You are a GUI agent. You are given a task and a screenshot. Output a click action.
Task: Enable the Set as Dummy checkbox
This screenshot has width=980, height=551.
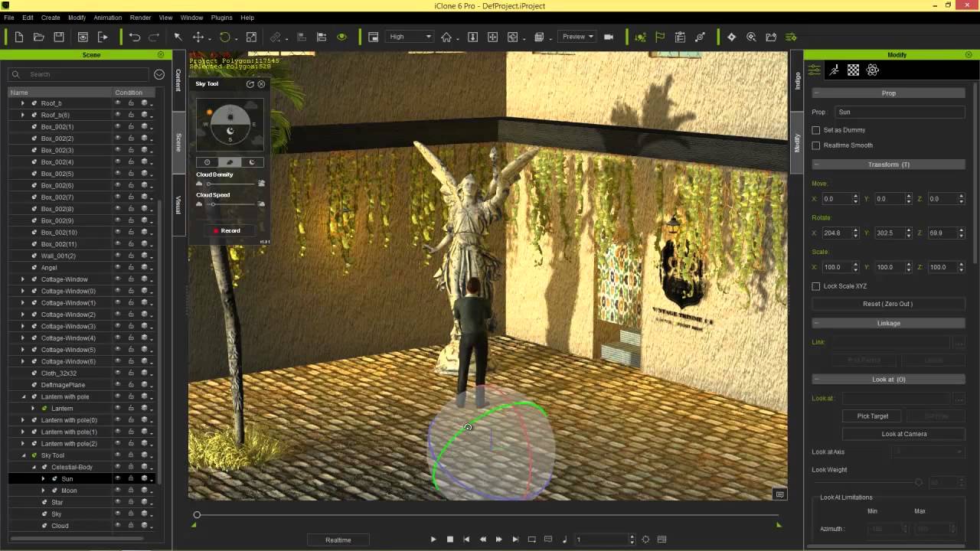[816, 130]
